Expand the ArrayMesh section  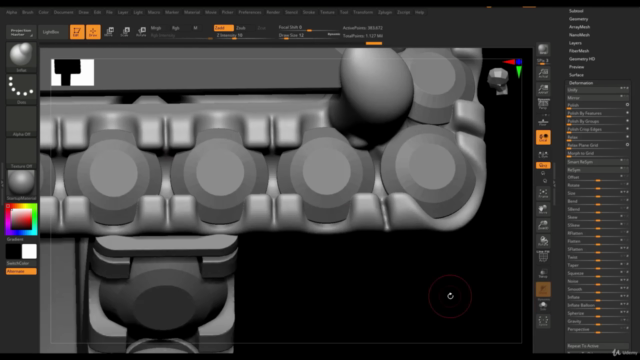(579, 27)
